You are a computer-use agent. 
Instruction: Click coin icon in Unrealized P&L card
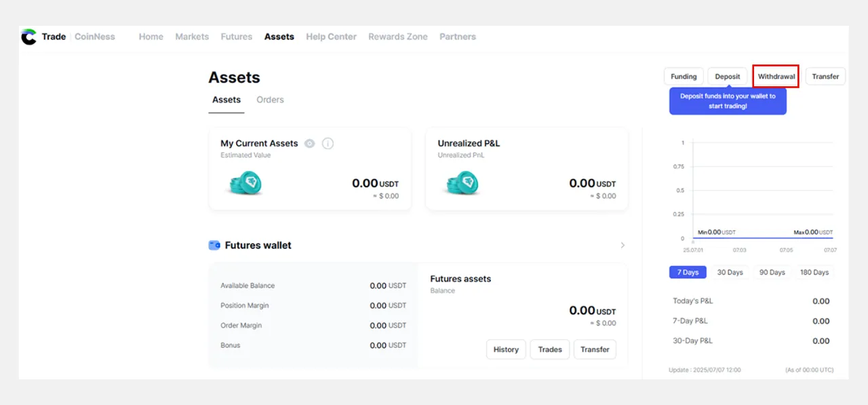(462, 183)
